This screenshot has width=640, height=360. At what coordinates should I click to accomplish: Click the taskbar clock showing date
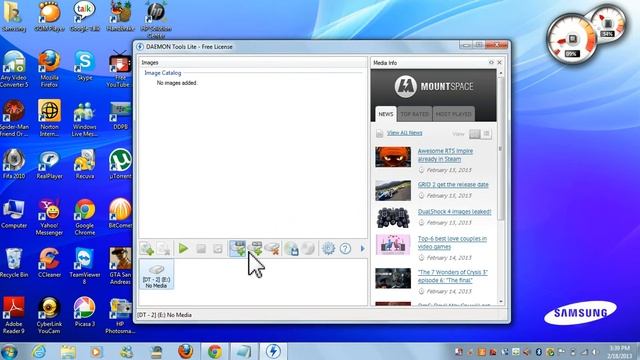tap(619, 352)
